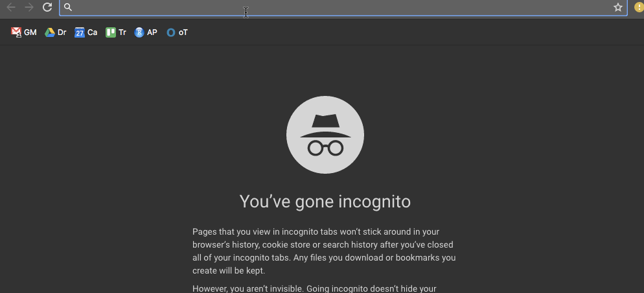This screenshot has height=293, width=644.
Task: Open the oT bookmark
Action: 177,32
